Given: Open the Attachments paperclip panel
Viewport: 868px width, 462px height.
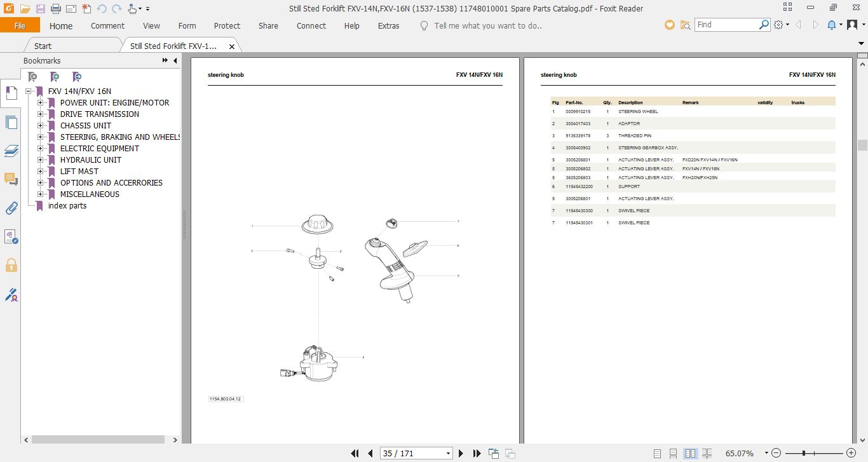Looking at the screenshot, I should tap(11, 208).
